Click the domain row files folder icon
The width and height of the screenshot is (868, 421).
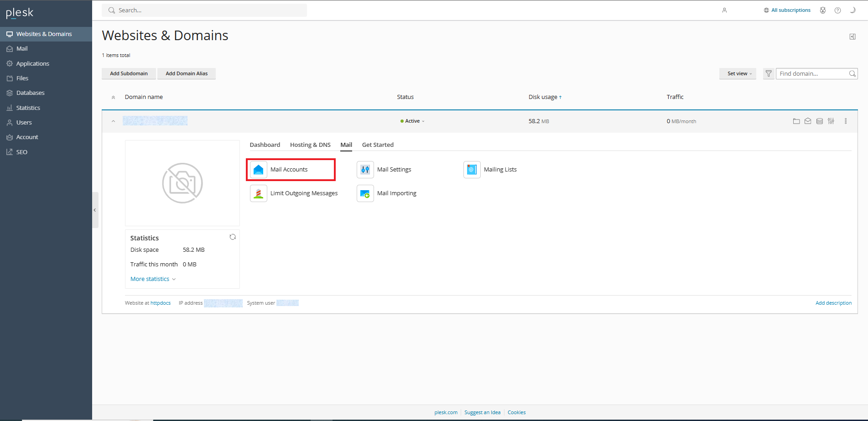(x=796, y=121)
